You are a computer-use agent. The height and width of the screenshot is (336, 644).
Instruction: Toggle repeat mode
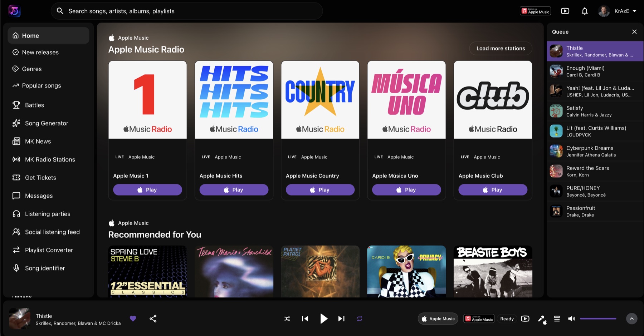click(x=360, y=318)
